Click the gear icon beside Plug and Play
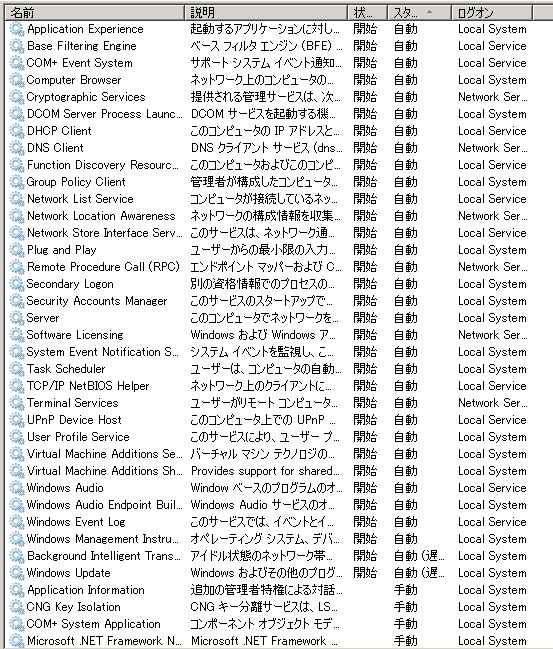Viewport: 553px width, 649px height. [17, 250]
